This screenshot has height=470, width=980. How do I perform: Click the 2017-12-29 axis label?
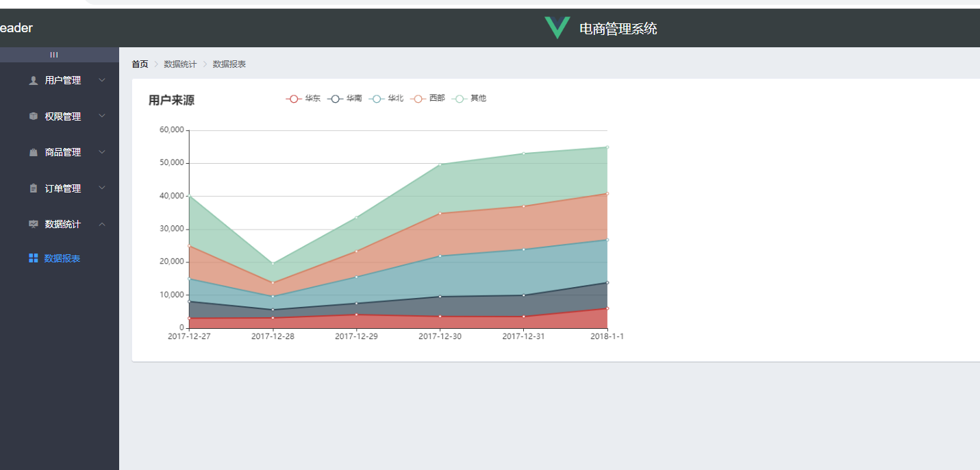pos(356,336)
